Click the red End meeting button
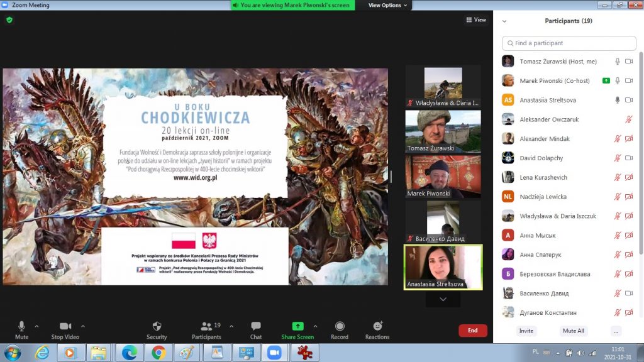Screen dimensions: 644x362 pos(472,331)
